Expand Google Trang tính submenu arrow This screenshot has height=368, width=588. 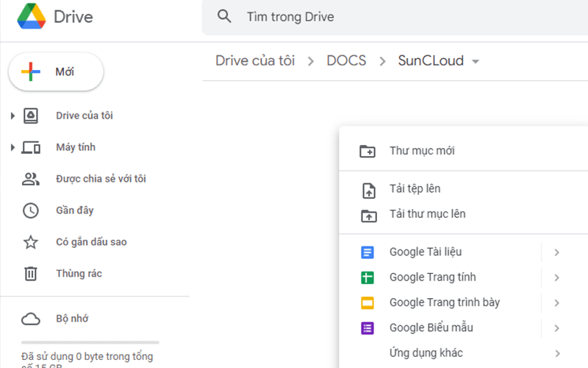557,277
